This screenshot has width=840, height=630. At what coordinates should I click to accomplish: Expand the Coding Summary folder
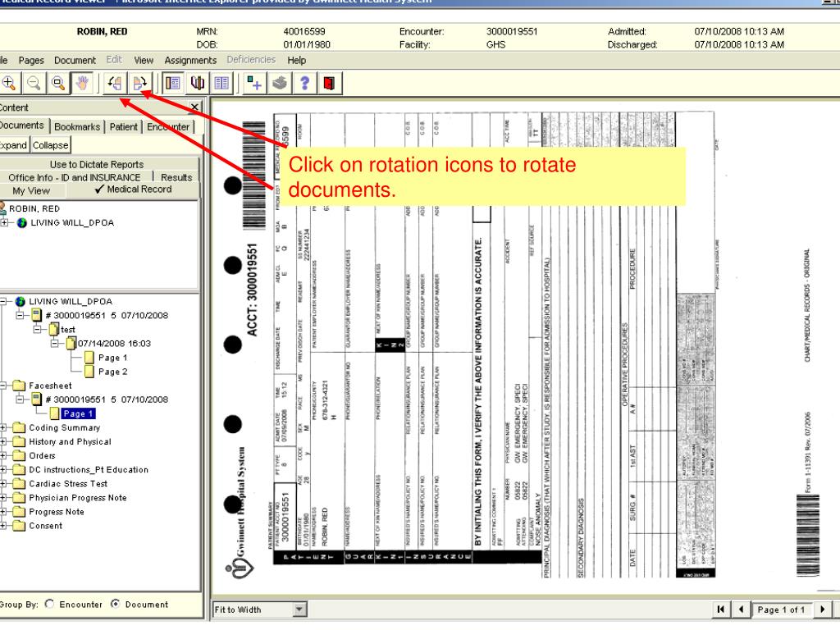(2, 427)
